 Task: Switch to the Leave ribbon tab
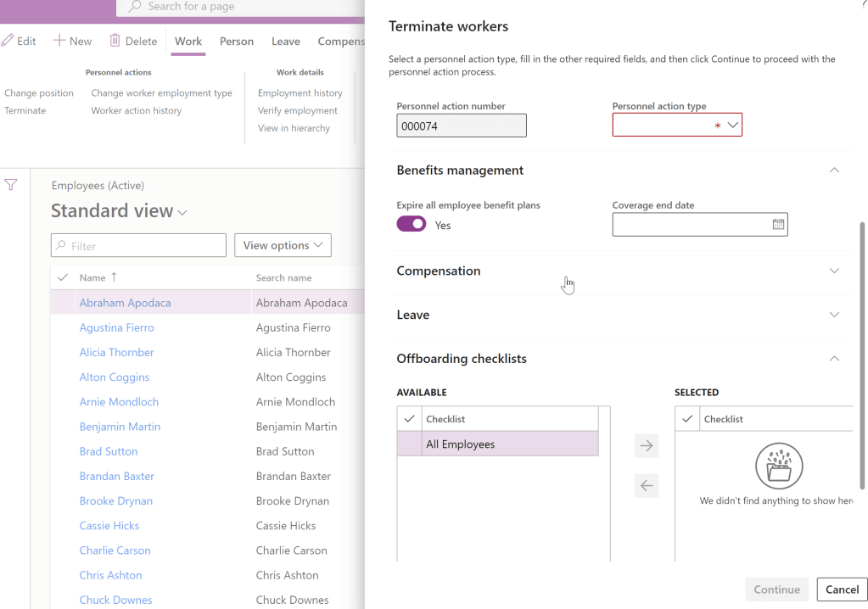click(286, 41)
